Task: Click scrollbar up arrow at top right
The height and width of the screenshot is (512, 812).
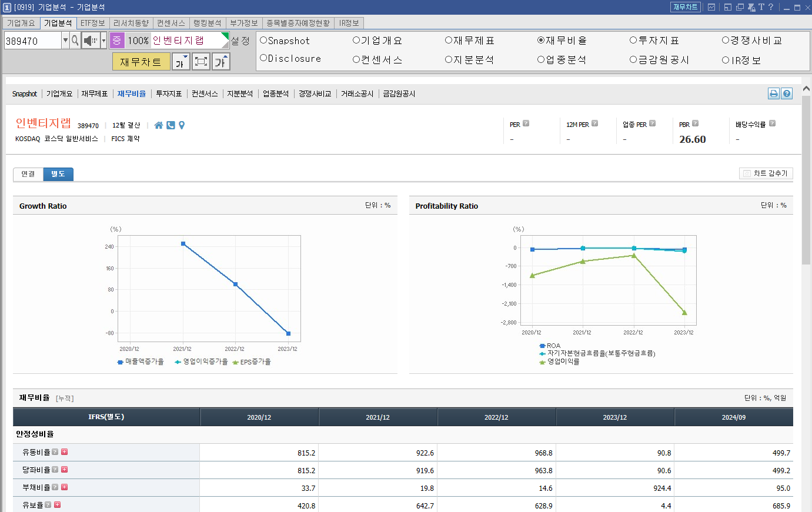Action: pyautogui.click(x=806, y=88)
